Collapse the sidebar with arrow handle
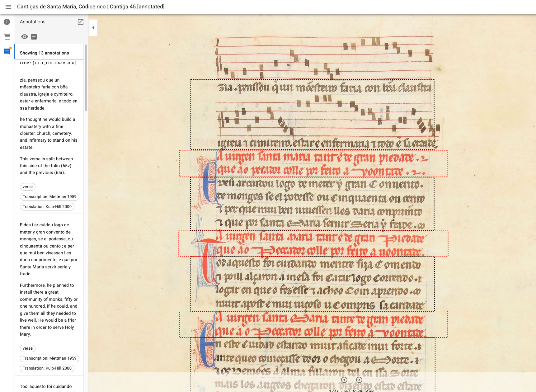Viewport: 536px width, 392px height. point(93,28)
